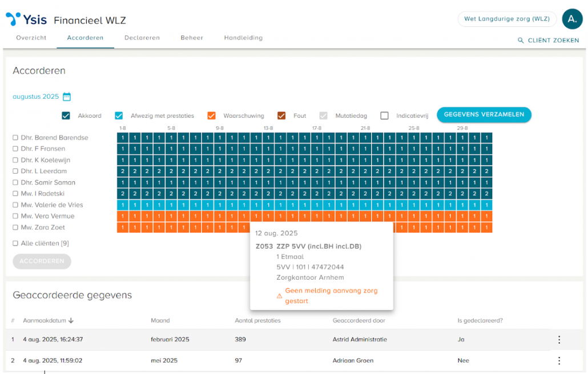The image size is (588, 374).
Task: Click the warning triangle in tooltip
Action: (x=279, y=296)
